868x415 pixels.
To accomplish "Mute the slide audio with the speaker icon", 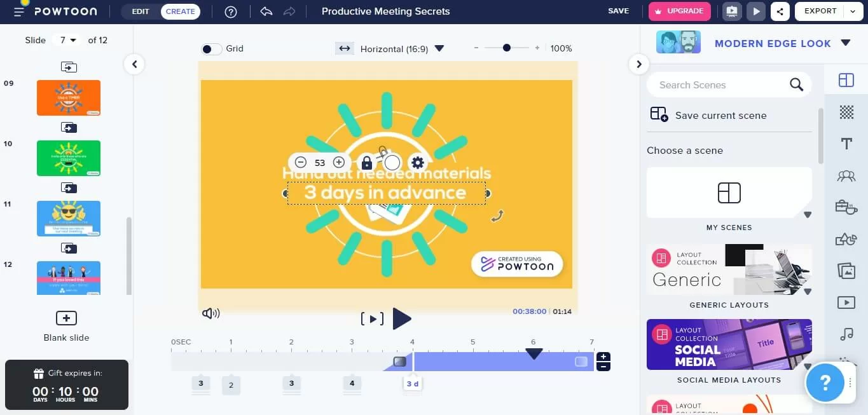I will 210,313.
